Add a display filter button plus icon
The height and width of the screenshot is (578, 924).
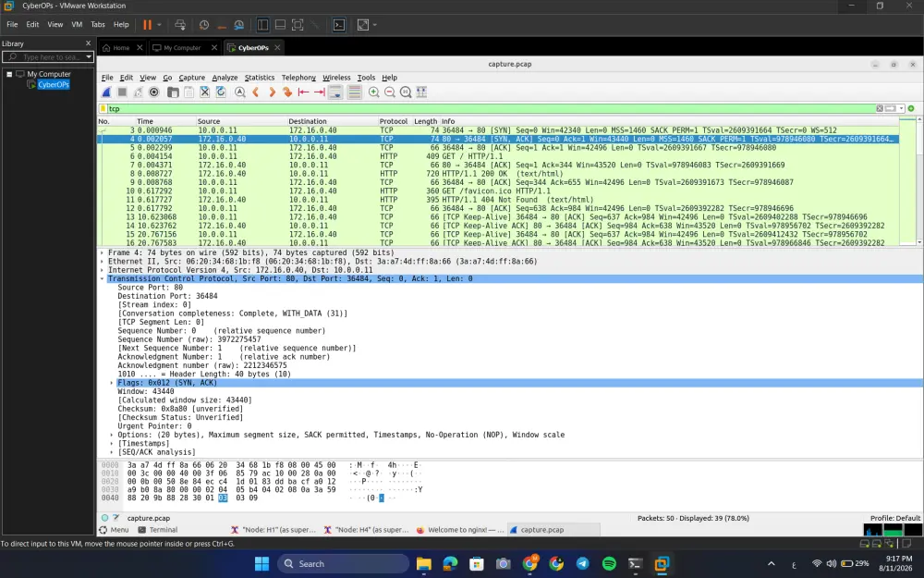(x=911, y=108)
